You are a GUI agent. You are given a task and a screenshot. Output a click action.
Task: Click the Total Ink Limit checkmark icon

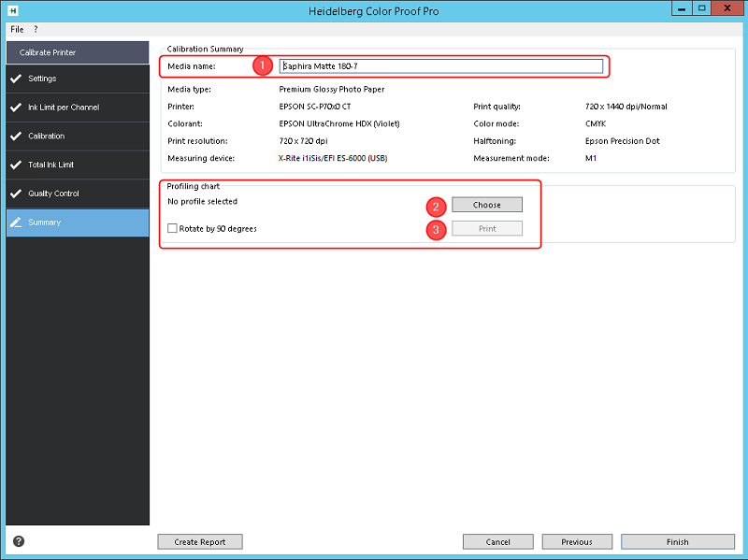coord(16,165)
